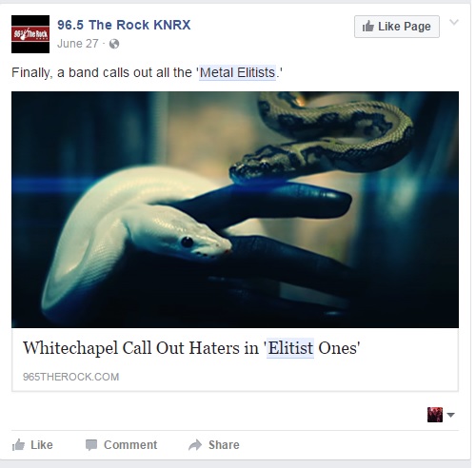Screen dimensions: 476x468
Task: Click thumbs-up icon in Like Page button
Action: [x=368, y=27]
